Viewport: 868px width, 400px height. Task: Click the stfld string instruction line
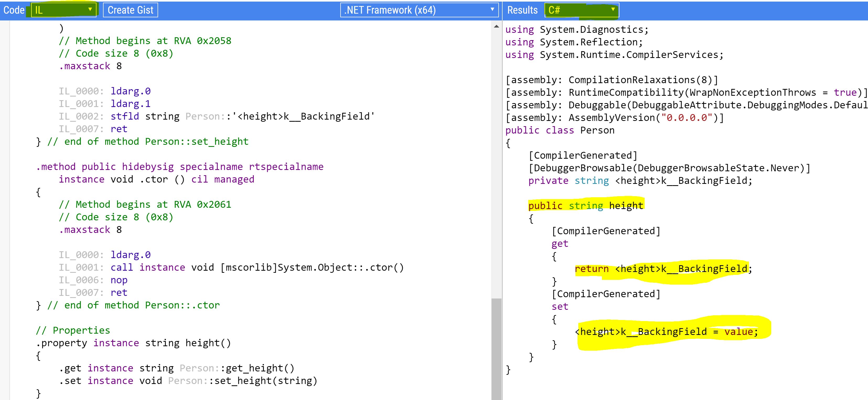(242, 116)
